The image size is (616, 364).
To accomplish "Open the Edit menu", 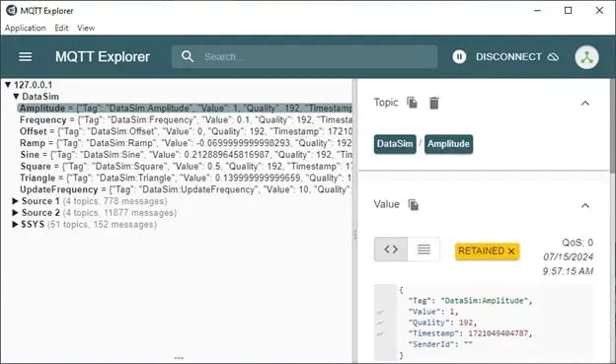I will pos(61,28).
